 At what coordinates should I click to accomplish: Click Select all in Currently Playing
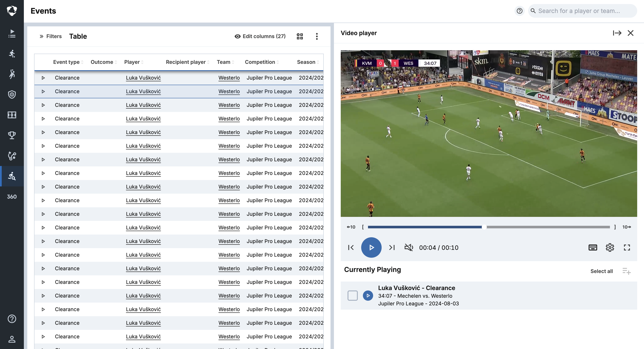(x=601, y=271)
